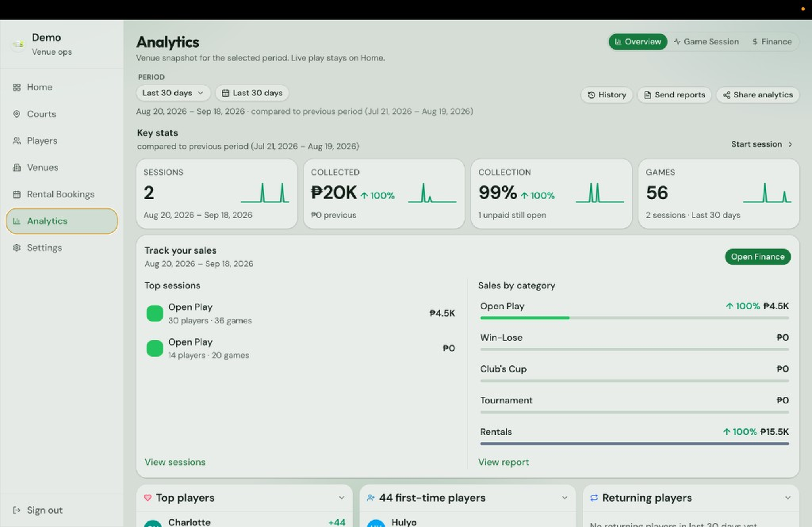The image size is (812, 527).
Task: Open Venues in the sidebar
Action: (x=61, y=168)
